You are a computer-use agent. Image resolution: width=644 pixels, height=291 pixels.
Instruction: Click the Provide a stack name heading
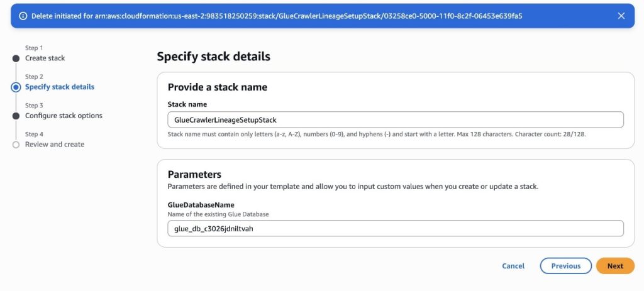pos(217,87)
